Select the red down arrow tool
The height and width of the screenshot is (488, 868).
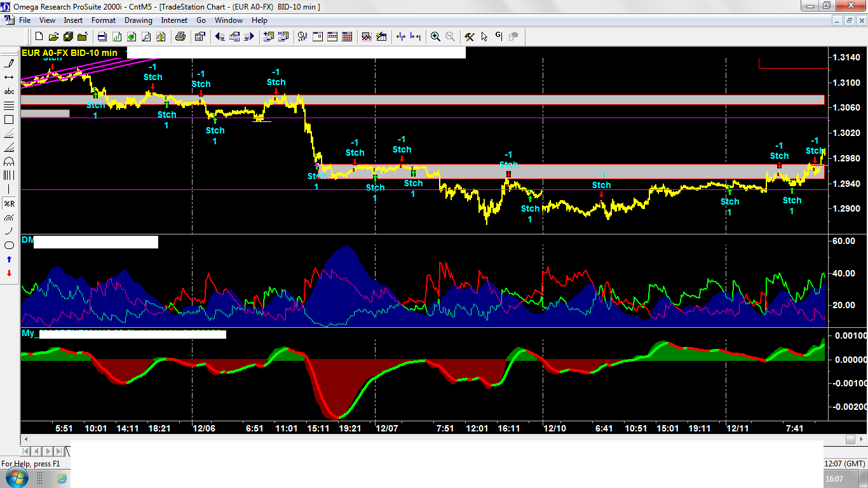(9, 273)
